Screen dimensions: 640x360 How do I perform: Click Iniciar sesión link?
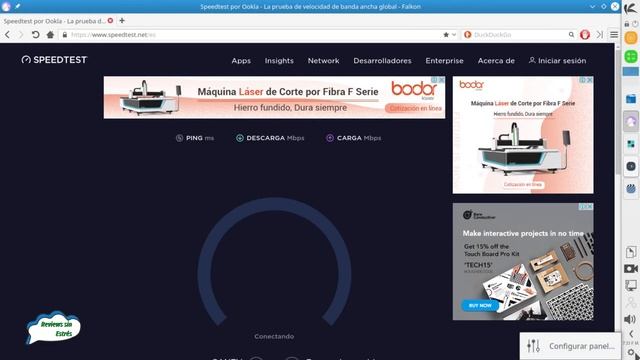tap(558, 60)
